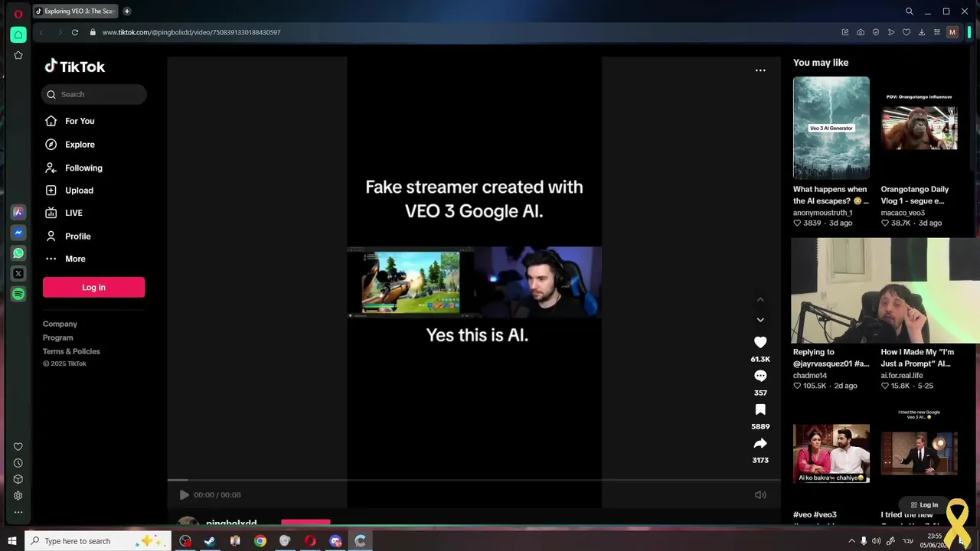The image size is (980, 551).
Task: Go to the Following page
Action: (x=83, y=168)
